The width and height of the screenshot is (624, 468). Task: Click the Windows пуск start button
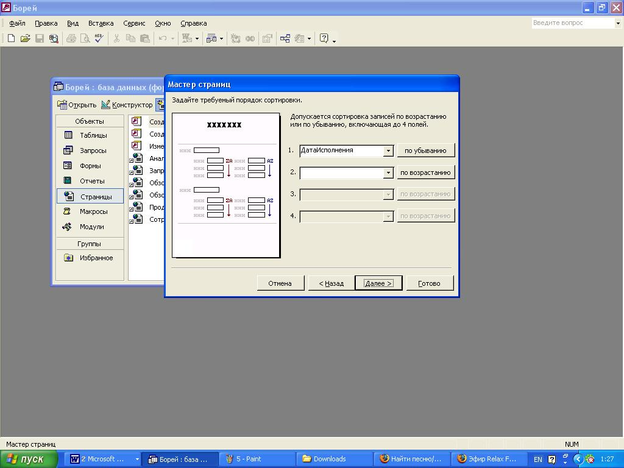pos(27,459)
